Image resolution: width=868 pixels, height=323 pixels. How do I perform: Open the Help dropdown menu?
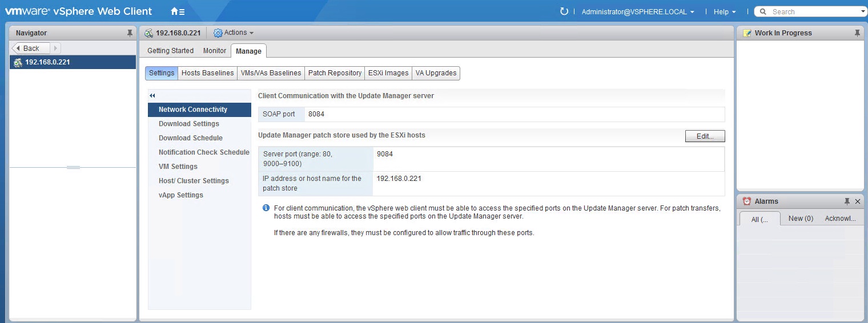[x=725, y=12]
